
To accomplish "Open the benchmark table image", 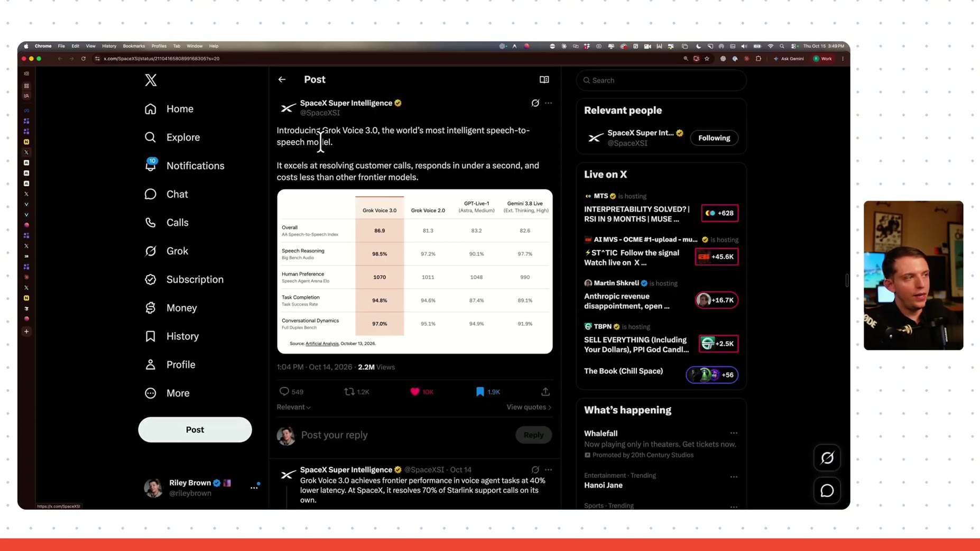I will [x=415, y=272].
